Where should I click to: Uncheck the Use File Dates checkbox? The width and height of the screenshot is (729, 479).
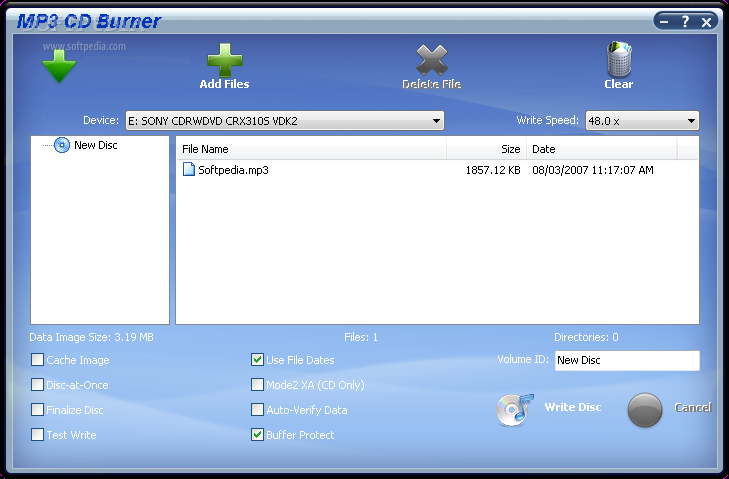coord(257,359)
